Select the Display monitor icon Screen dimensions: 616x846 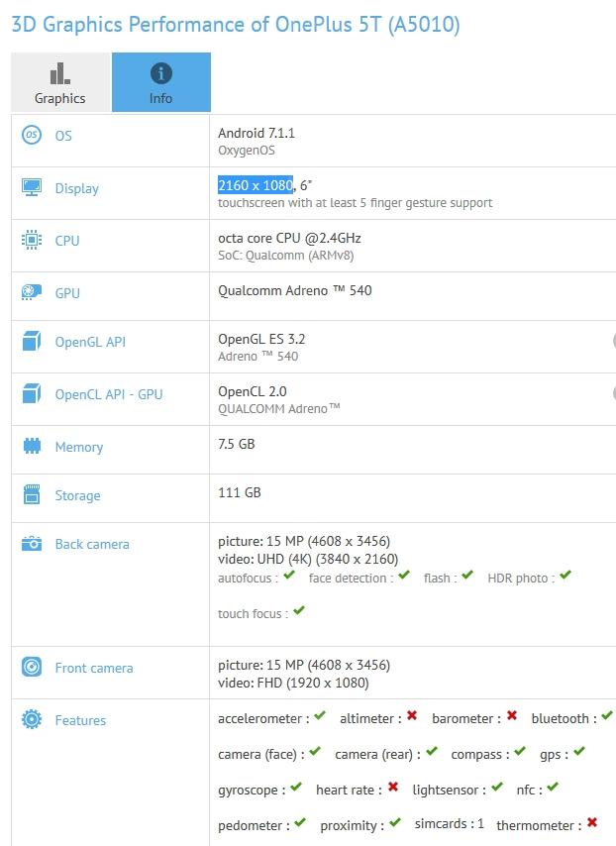click(x=32, y=187)
